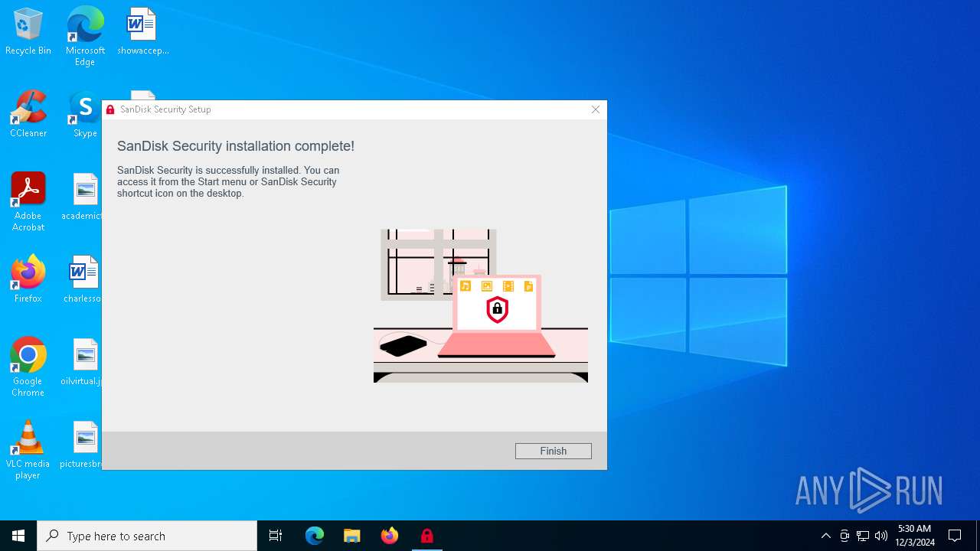Image resolution: width=980 pixels, height=551 pixels.
Task: Open the Action Center notifications icon
Action: click(x=955, y=536)
